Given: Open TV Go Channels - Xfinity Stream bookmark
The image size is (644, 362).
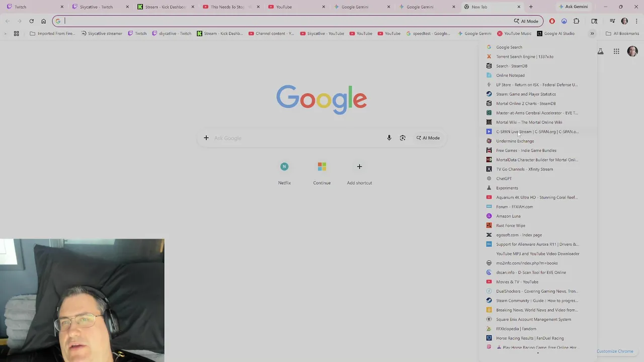Looking at the screenshot, I should point(537,169).
